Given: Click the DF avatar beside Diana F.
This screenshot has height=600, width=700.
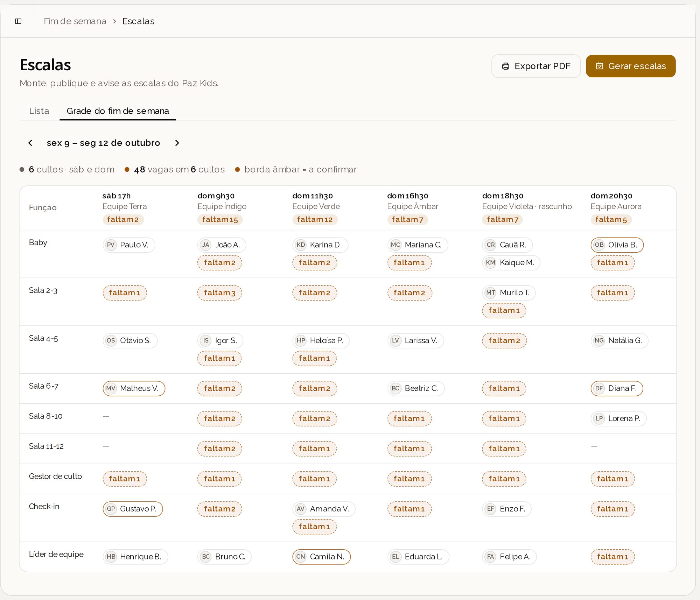Looking at the screenshot, I should point(599,388).
